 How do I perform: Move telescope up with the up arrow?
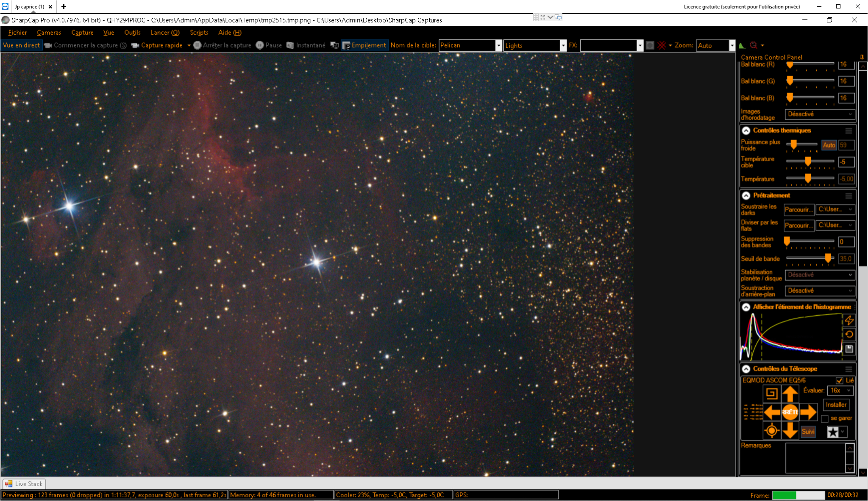coord(790,394)
